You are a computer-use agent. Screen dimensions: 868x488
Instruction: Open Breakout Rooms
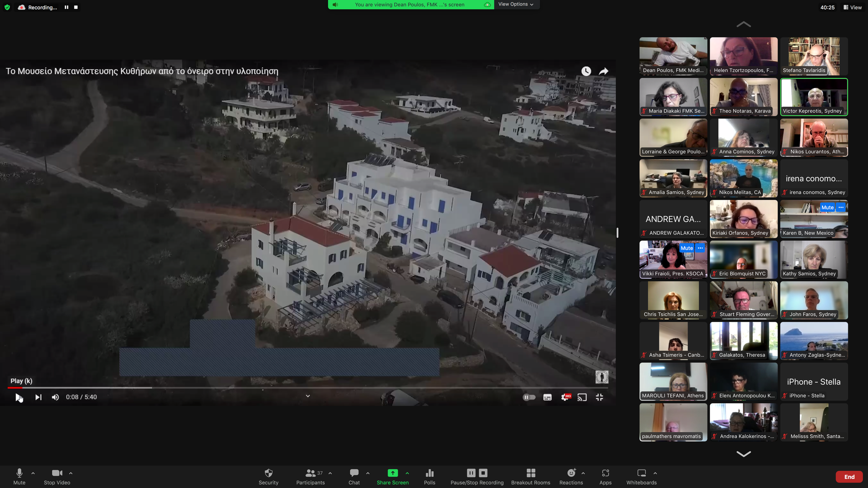(530, 476)
